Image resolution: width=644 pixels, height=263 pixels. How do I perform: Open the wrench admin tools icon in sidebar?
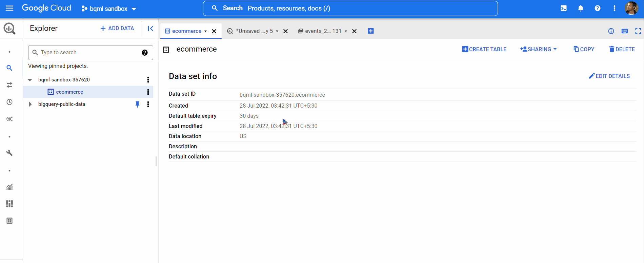[x=9, y=153]
